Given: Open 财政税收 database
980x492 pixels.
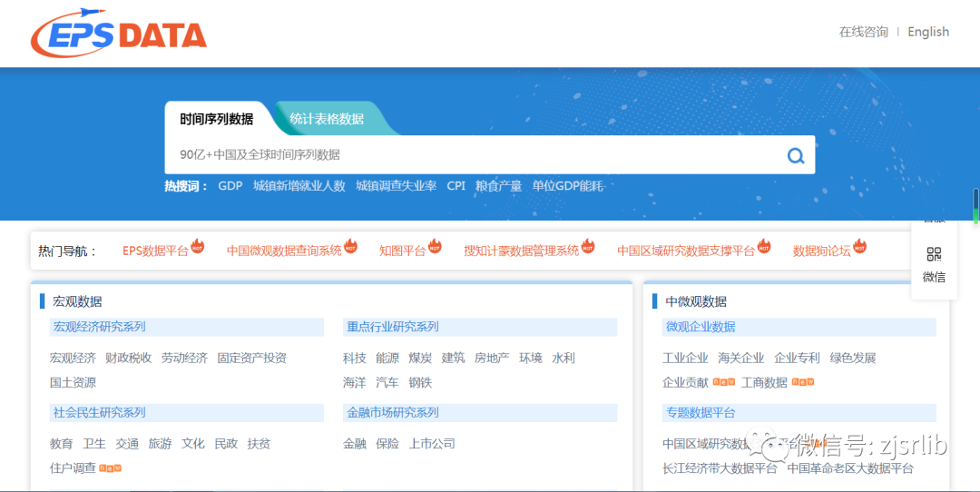Looking at the screenshot, I should pyautogui.click(x=128, y=359).
